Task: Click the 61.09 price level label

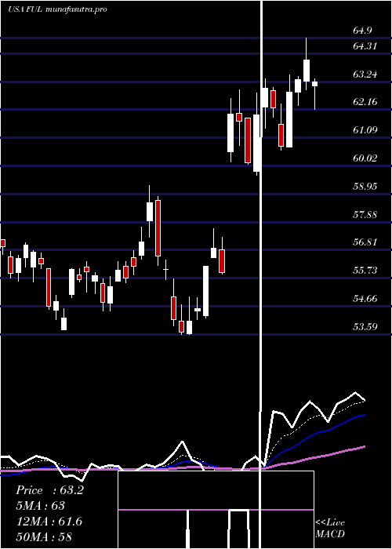Action: pos(365,130)
